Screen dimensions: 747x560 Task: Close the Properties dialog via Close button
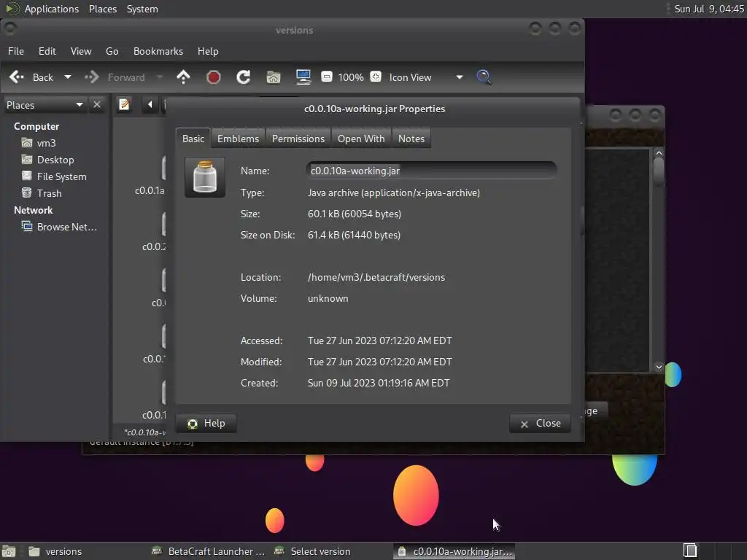[x=541, y=424]
